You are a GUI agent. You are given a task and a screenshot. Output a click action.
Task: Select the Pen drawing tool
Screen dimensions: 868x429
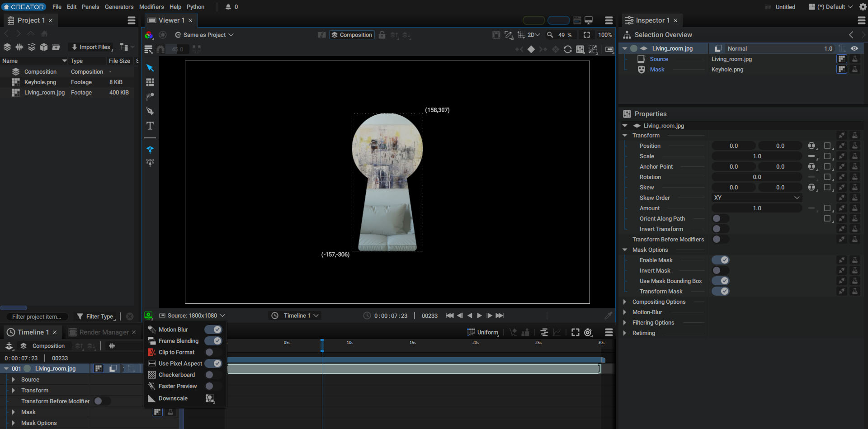point(150,111)
